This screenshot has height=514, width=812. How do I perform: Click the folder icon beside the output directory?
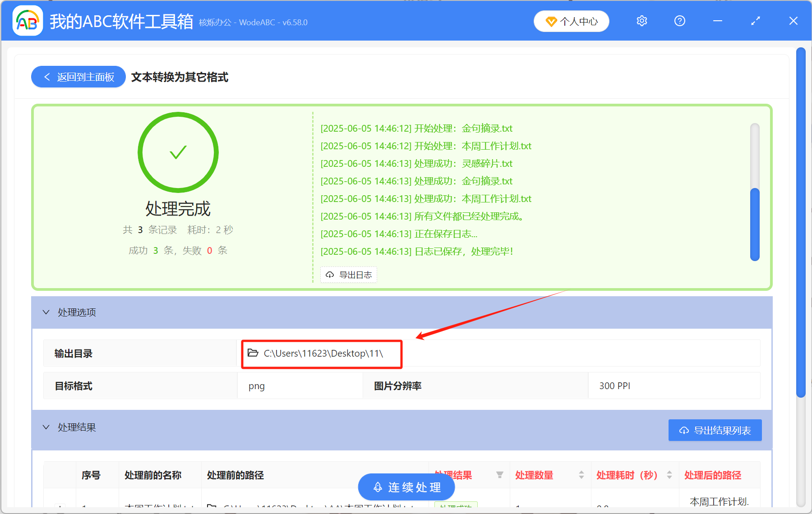point(253,353)
